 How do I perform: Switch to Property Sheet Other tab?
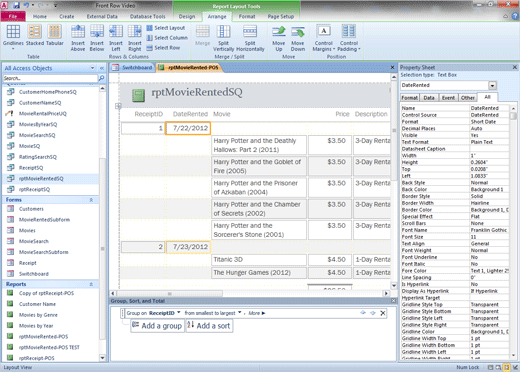pos(468,98)
